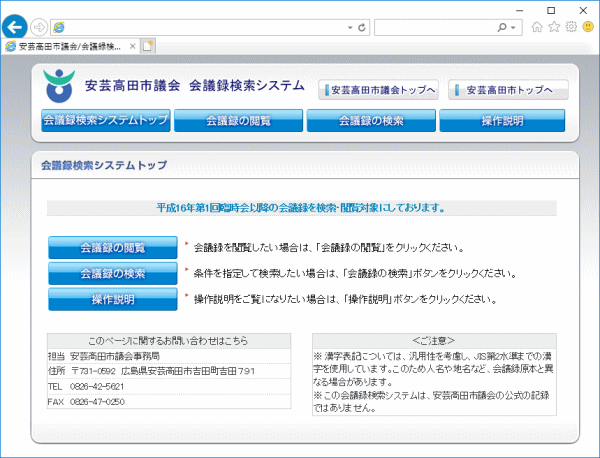Go back with the browser back arrow
The height and width of the screenshot is (458, 600).
click(15, 27)
